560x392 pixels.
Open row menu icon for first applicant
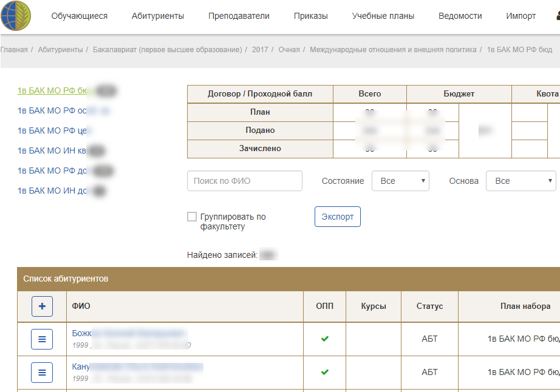42,339
